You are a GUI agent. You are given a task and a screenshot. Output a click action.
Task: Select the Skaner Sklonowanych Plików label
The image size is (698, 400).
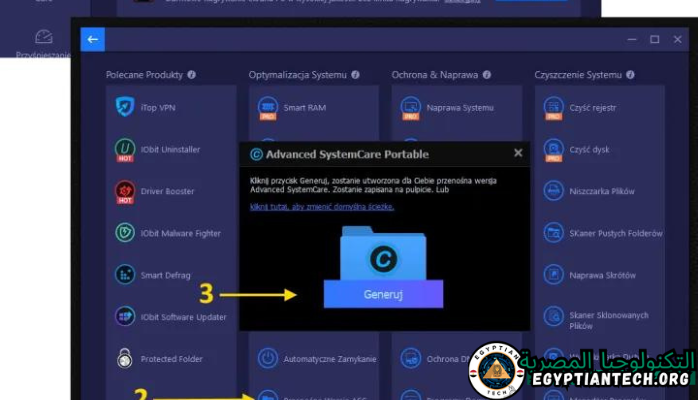[x=609, y=321]
